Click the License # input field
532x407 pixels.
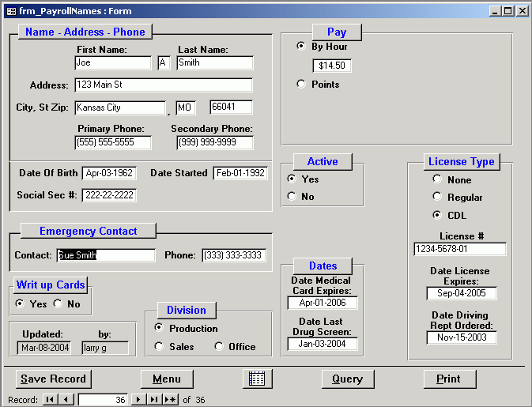(x=459, y=249)
